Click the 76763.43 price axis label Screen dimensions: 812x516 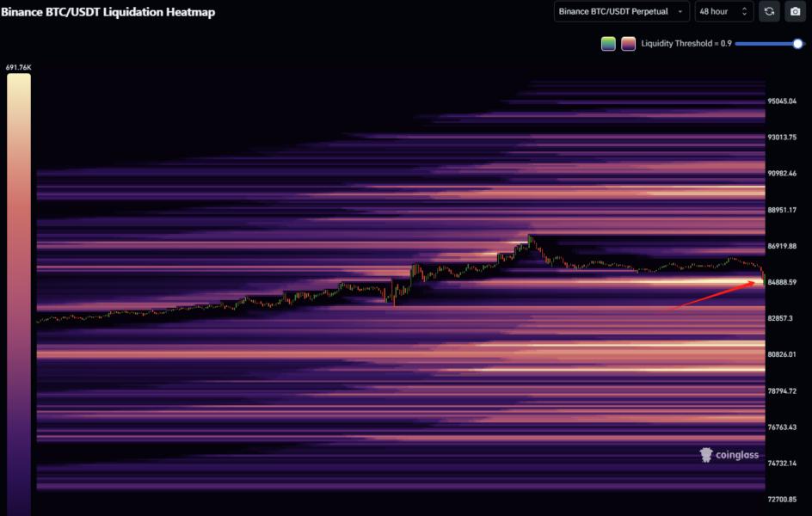click(782, 427)
